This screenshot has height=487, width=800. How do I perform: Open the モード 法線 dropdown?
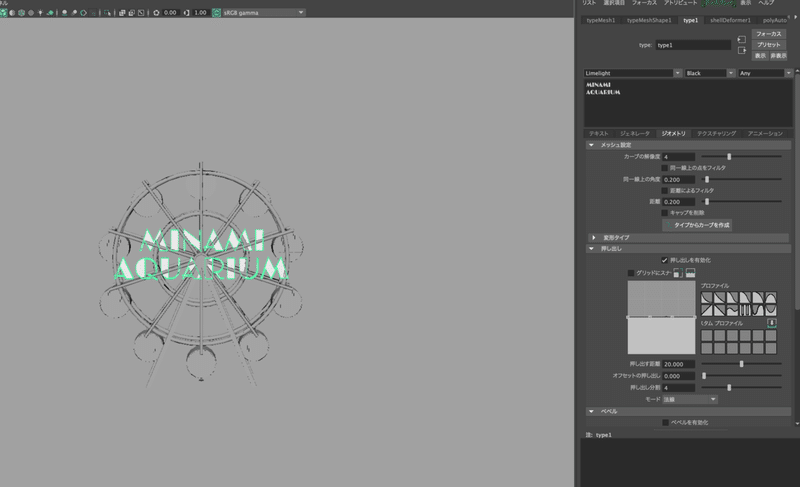click(x=690, y=399)
